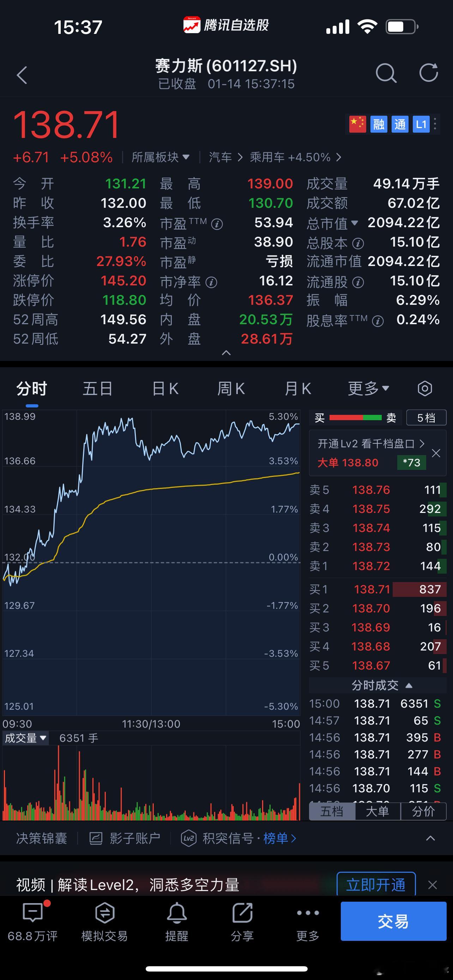Switch to 日K chart tab

(165, 388)
